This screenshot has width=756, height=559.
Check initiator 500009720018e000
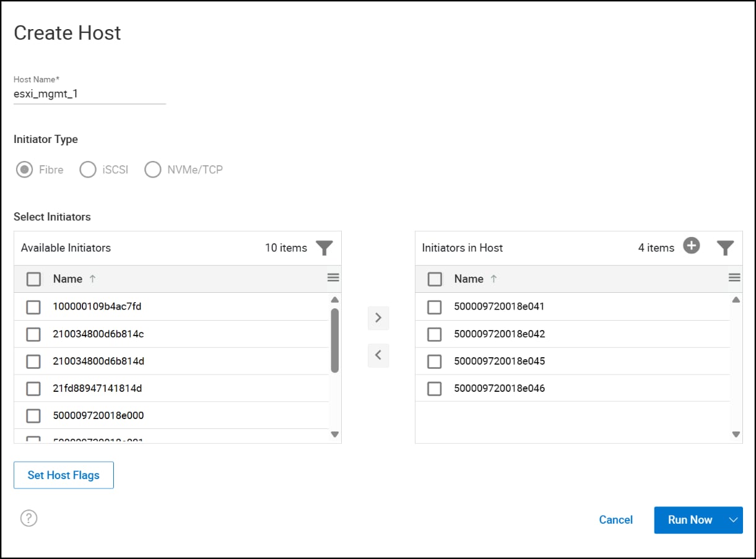(33, 416)
